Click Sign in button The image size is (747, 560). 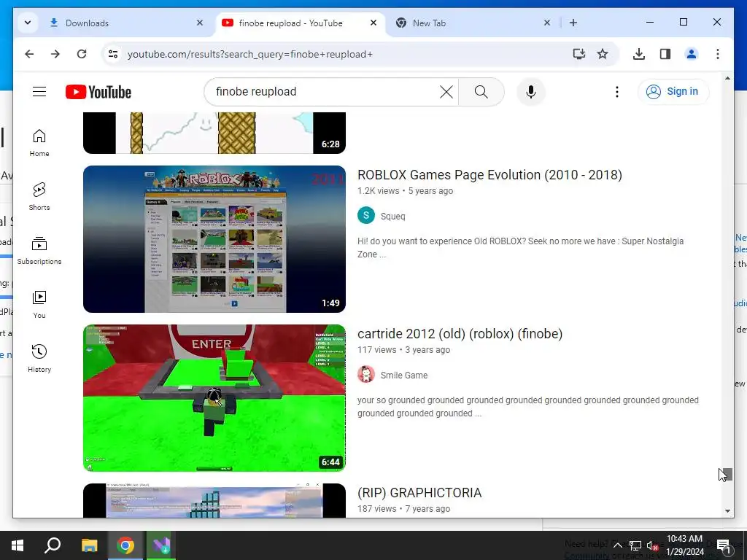pos(673,91)
